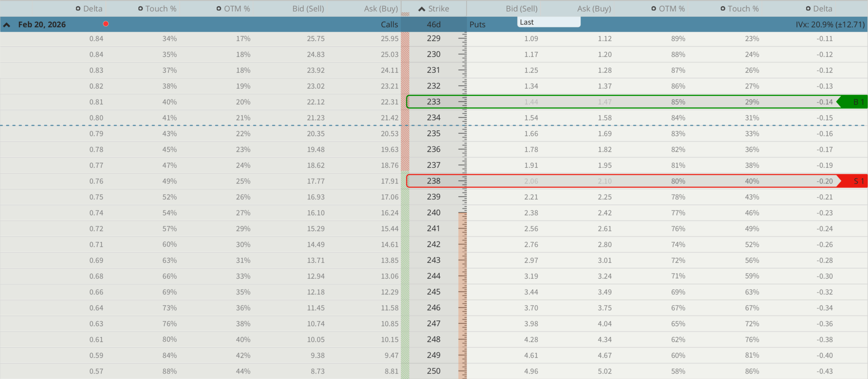Click put ask 2.25 at strike 239
Image resolution: width=868 pixels, height=379 pixels.
pos(605,197)
